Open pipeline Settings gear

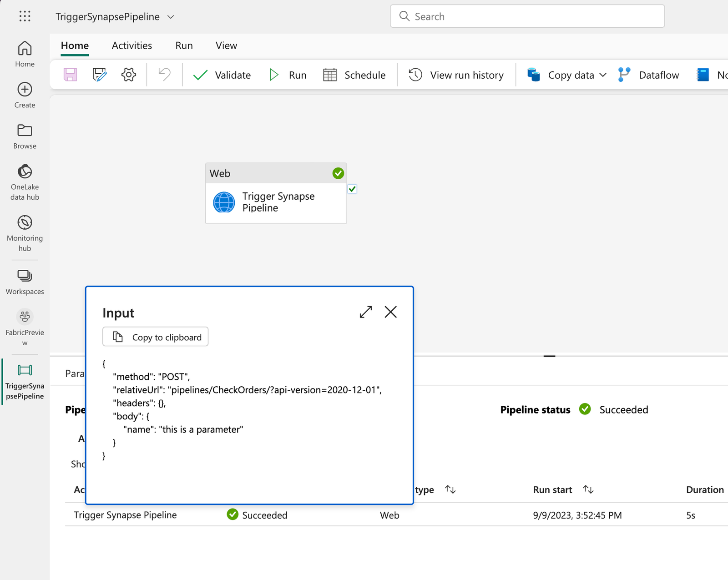tap(129, 75)
